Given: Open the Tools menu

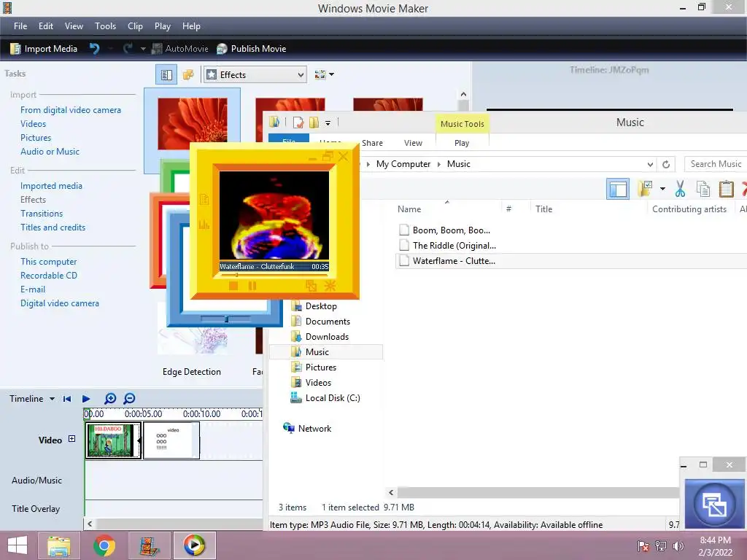Looking at the screenshot, I should click(105, 26).
